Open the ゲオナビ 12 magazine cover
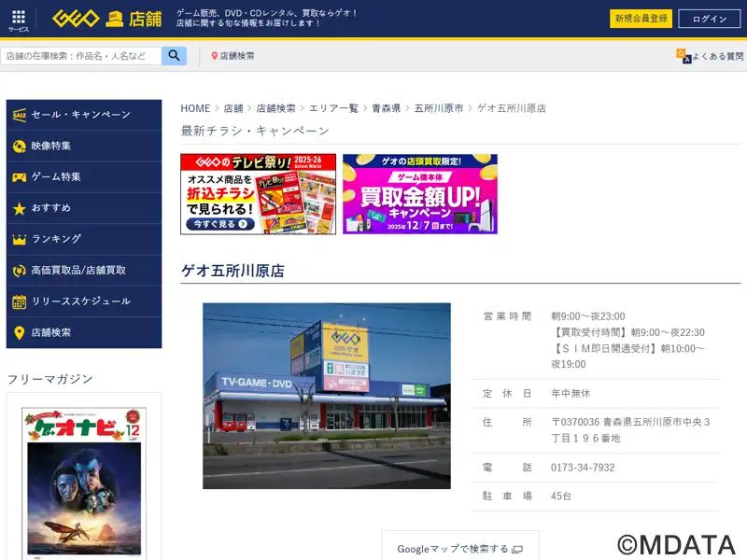747x560 pixels. [x=84, y=482]
